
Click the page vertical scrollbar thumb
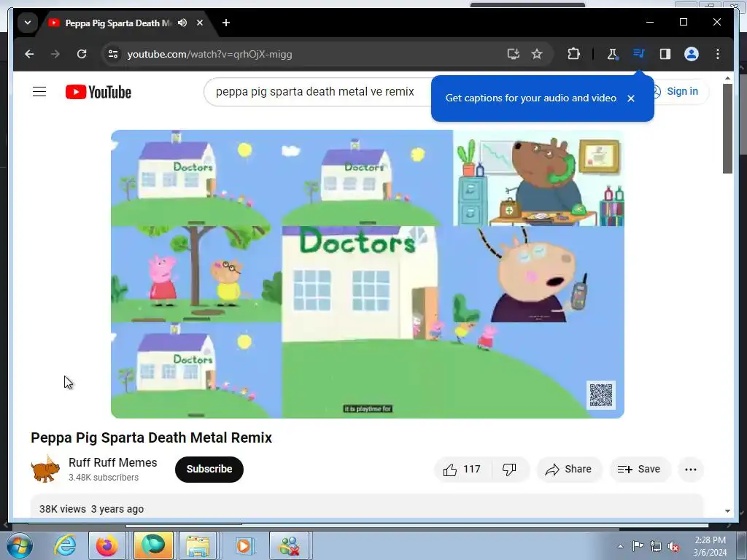[727, 128]
